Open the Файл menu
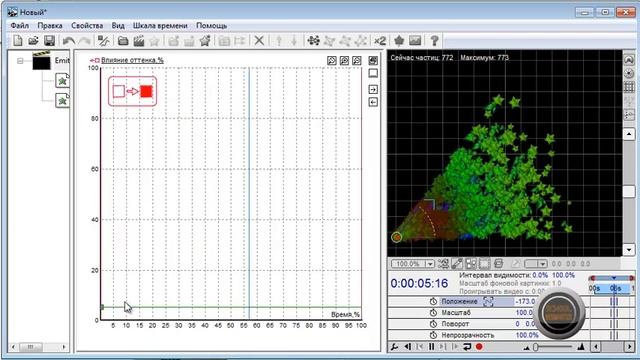640x360 pixels. pos(20,25)
